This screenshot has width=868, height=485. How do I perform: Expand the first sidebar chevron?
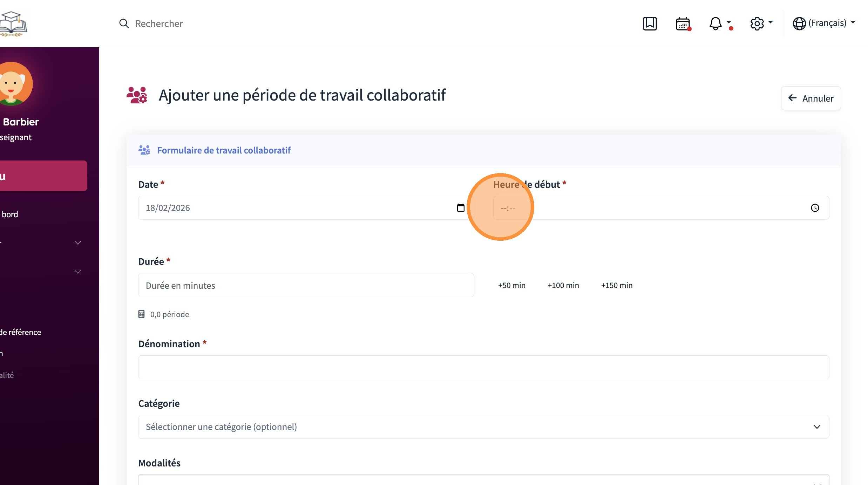pyautogui.click(x=78, y=242)
